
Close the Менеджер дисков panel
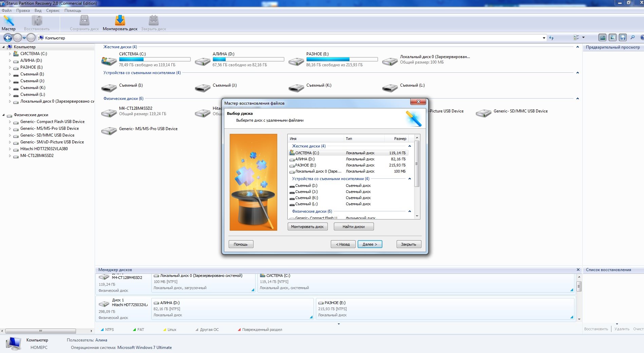[578, 270]
